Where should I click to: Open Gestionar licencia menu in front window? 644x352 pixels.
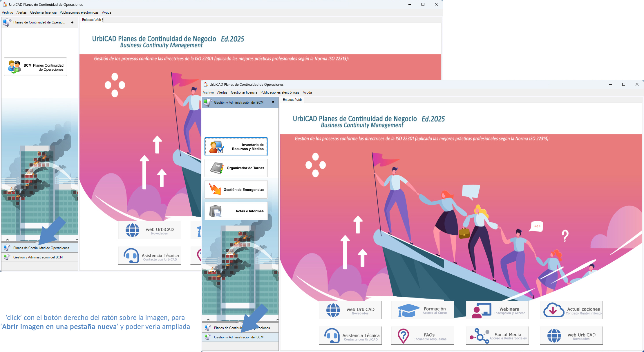tap(244, 92)
